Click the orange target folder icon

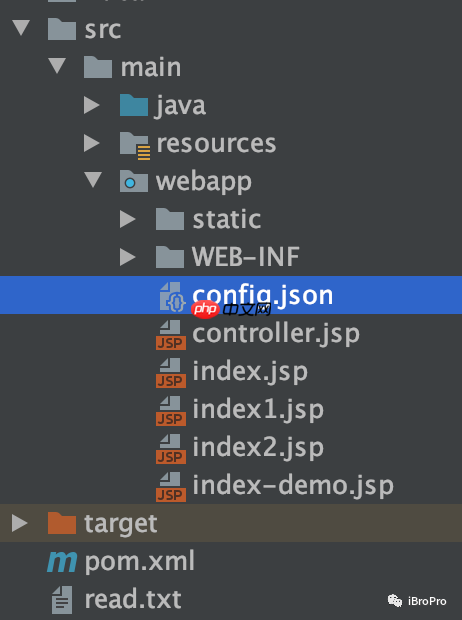pos(62,523)
